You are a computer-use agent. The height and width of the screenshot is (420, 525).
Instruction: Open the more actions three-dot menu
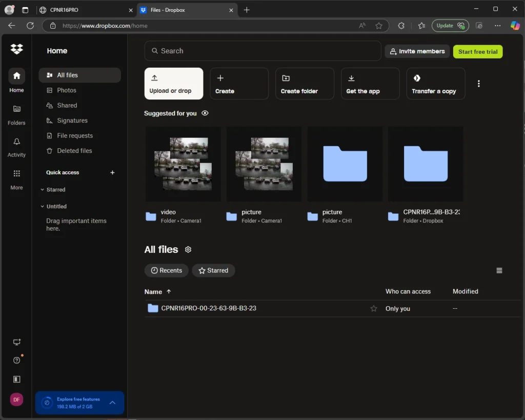(x=478, y=84)
